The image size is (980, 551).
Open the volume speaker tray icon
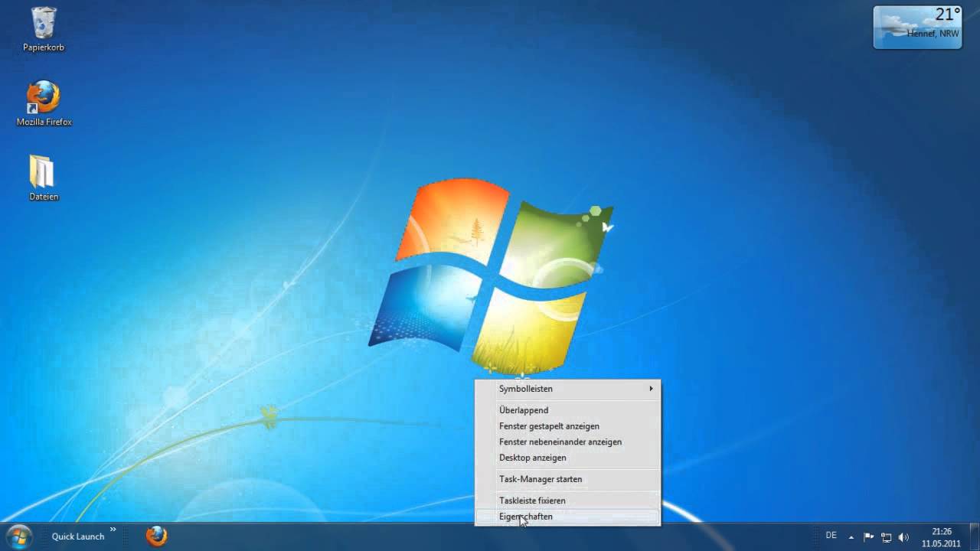click(903, 537)
